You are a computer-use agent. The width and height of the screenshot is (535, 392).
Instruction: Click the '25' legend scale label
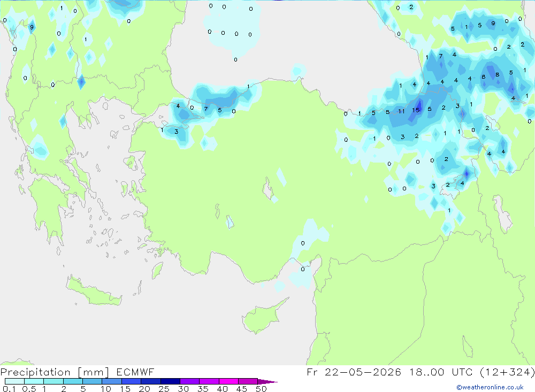point(164,389)
